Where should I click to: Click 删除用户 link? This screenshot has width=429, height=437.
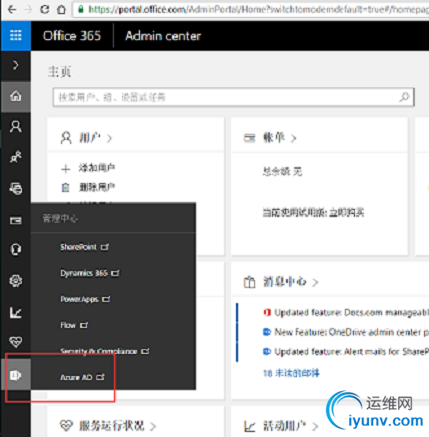(97, 187)
